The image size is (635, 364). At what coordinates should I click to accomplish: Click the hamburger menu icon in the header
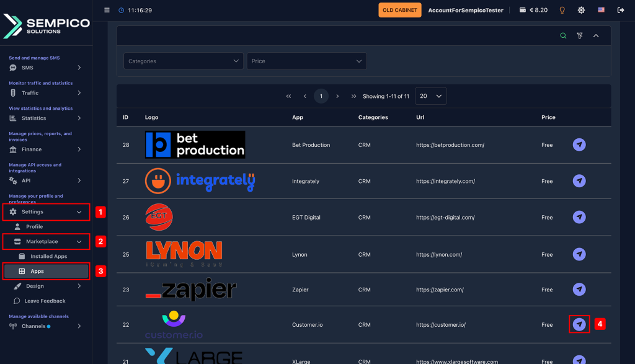point(107,10)
